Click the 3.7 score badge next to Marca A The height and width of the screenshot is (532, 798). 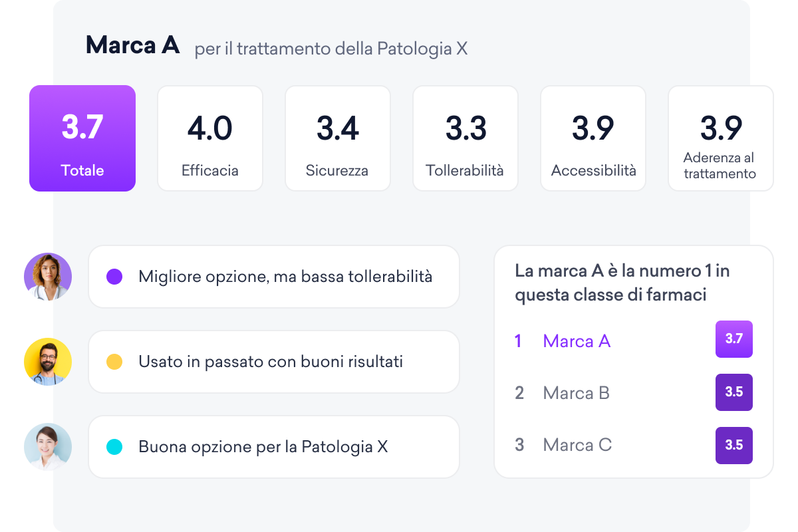tap(733, 339)
